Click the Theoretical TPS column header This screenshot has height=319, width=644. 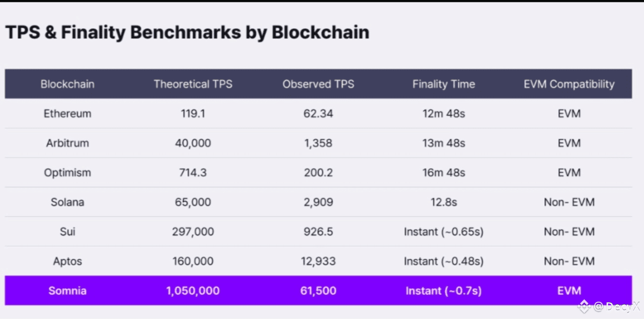(x=193, y=84)
